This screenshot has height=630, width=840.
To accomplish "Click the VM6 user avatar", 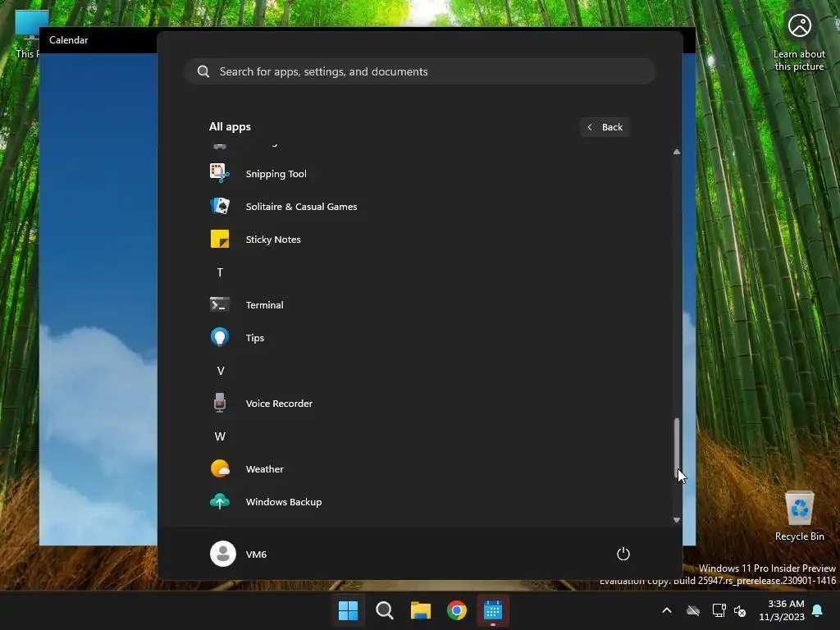I will pos(223,554).
